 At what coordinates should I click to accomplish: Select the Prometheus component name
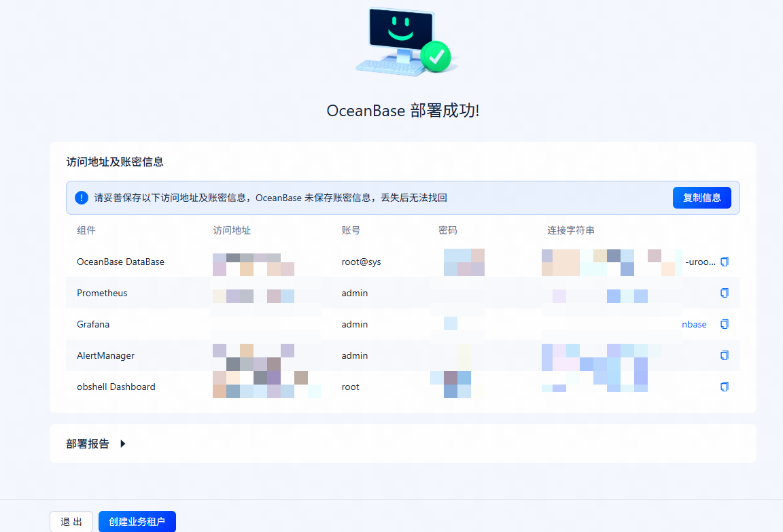(x=102, y=293)
